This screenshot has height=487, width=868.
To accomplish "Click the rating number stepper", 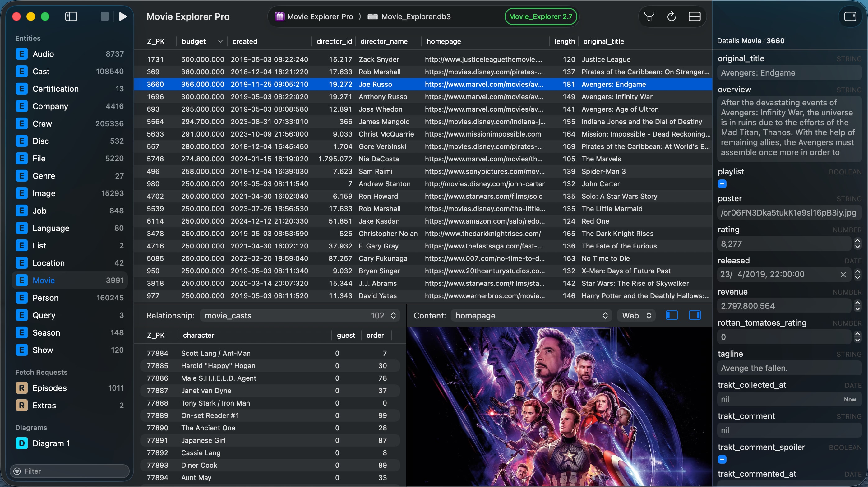I will coord(857,244).
